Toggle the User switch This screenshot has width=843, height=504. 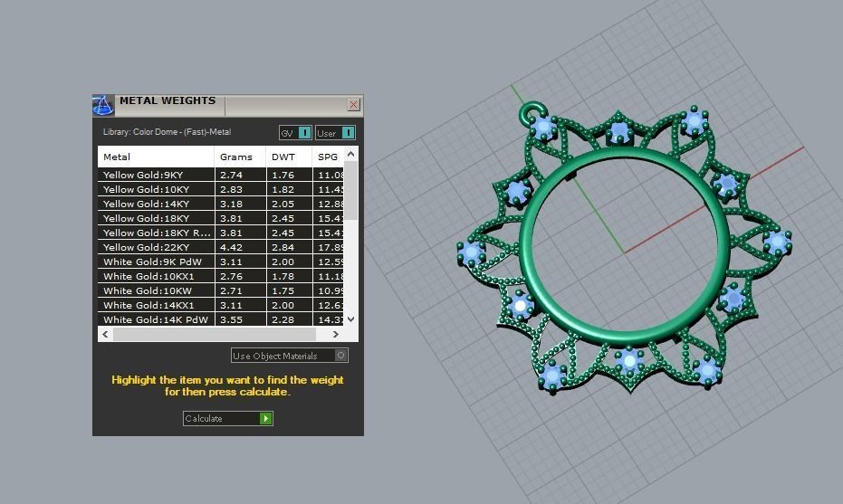point(335,133)
